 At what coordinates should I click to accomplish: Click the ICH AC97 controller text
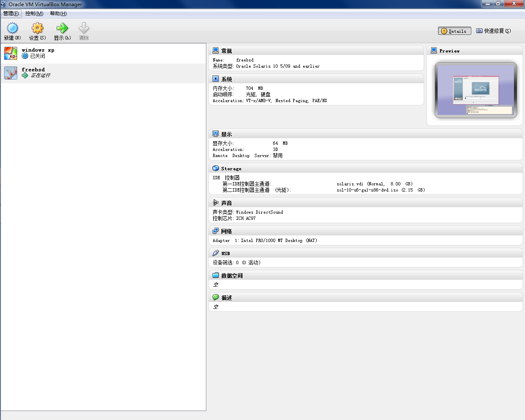(246, 218)
